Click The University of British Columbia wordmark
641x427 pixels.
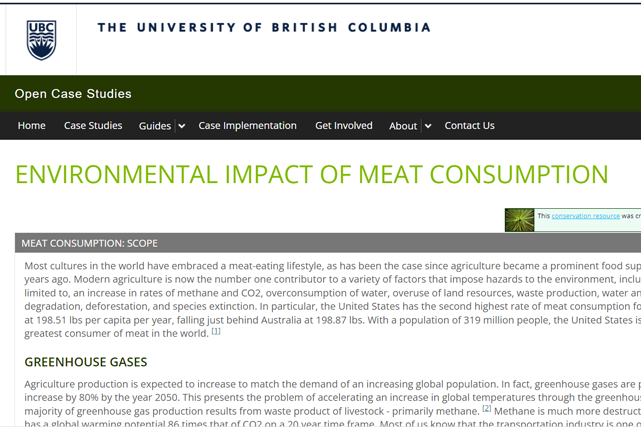coord(264,27)
